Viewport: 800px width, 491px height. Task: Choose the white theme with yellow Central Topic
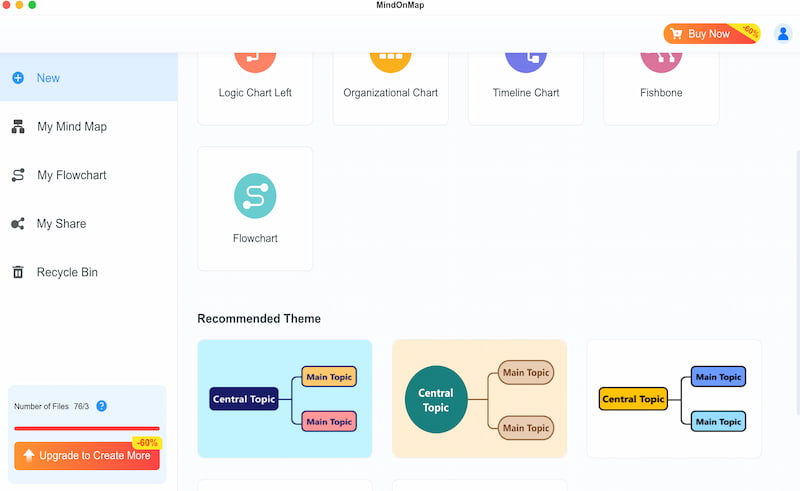(674, 399)
